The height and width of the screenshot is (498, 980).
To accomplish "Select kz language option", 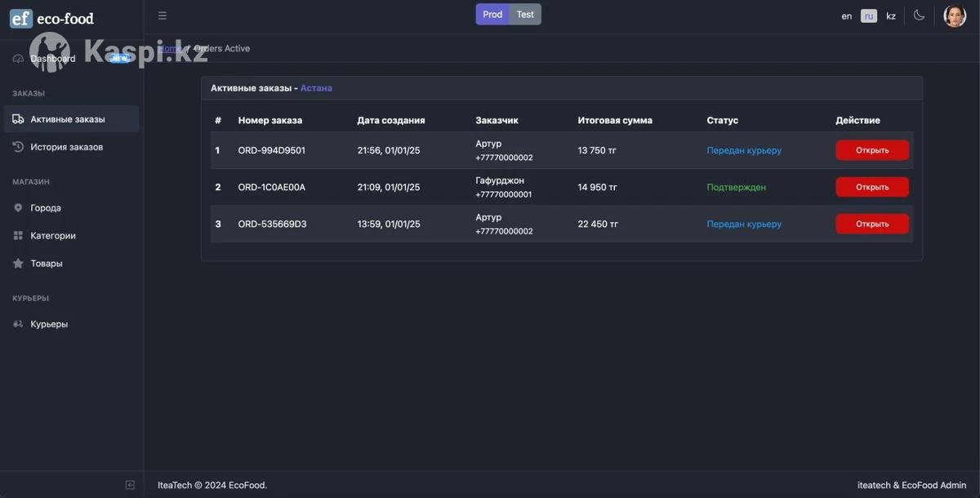I will click(891, 16).
